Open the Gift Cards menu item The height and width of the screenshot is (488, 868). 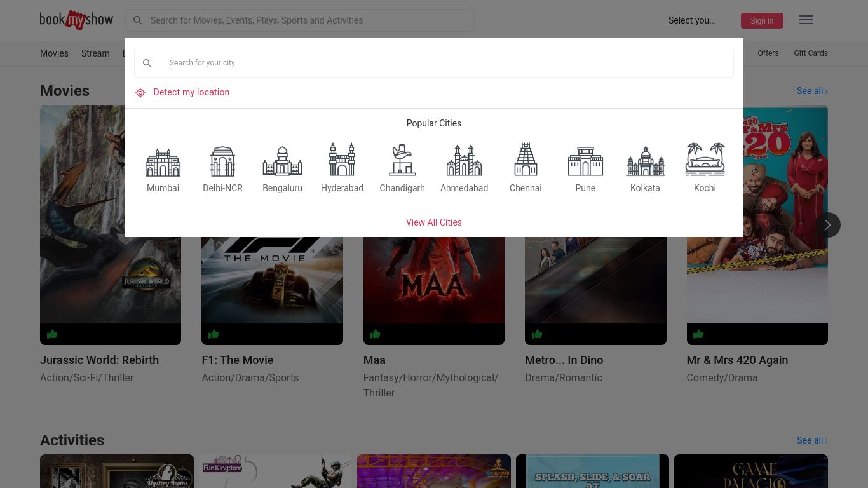click(811, 53)
